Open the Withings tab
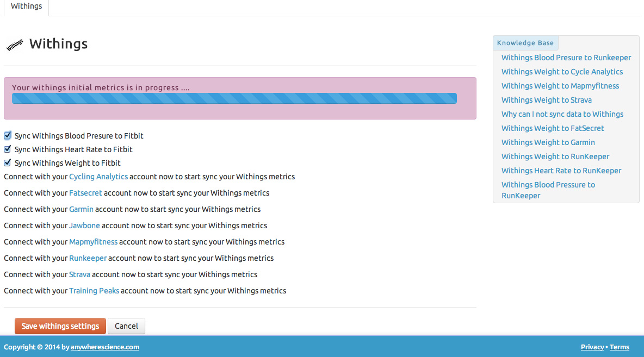The height and width of the screenshot is (357, 644). 26,6
